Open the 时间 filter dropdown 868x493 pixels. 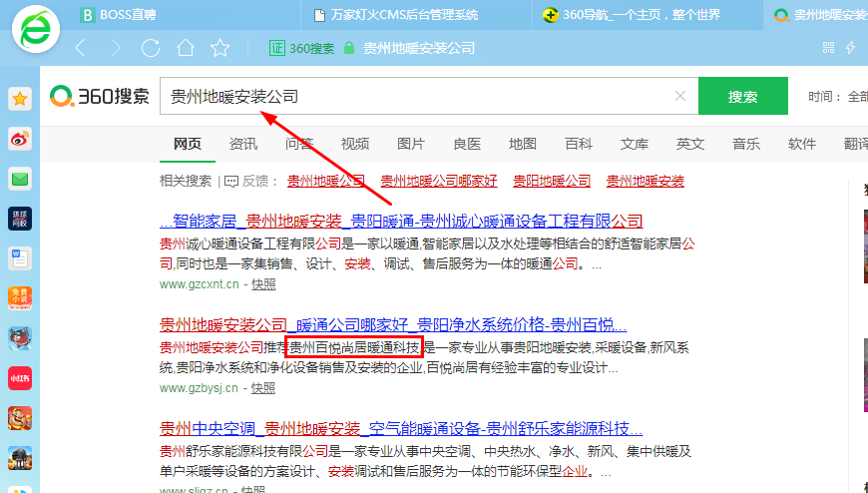pyautogui.click(x=837, y=97)
